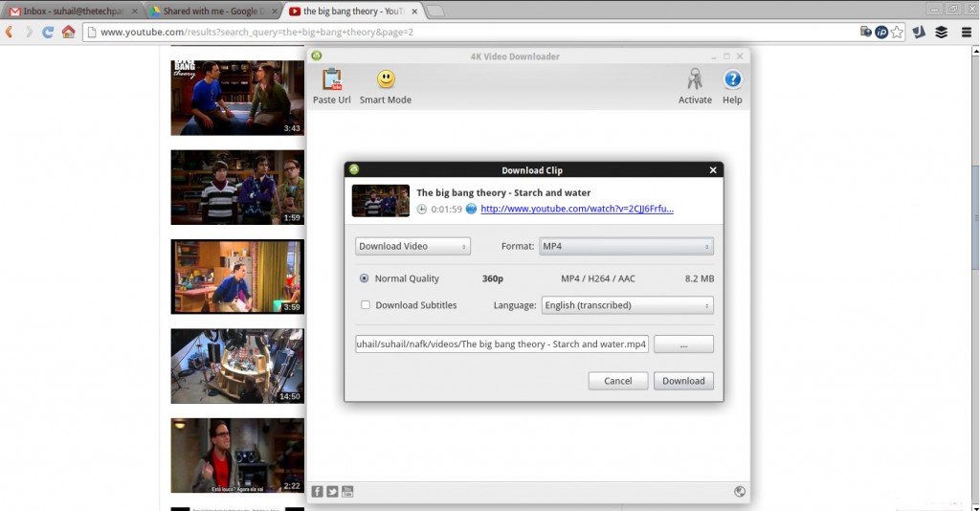Open the youtube.com/watch video link
The height and width of the screenshot is (511, 980).
pos(577,209)
